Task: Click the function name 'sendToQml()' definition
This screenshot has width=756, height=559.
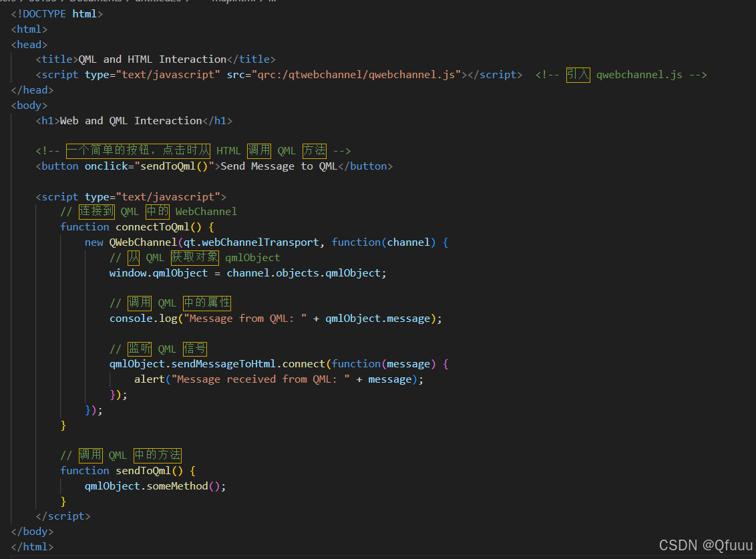Action: 150,471
